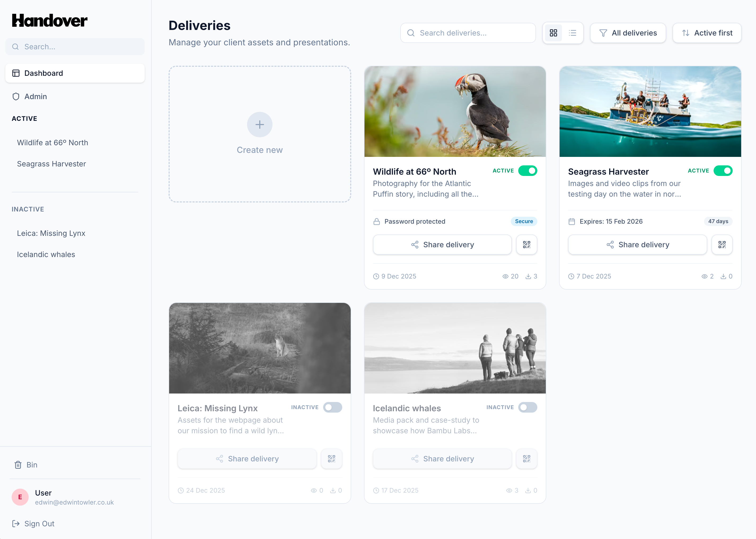Open the Active first sort dropdown
Viewport: 756px width, 539px height.
(707, 33)
